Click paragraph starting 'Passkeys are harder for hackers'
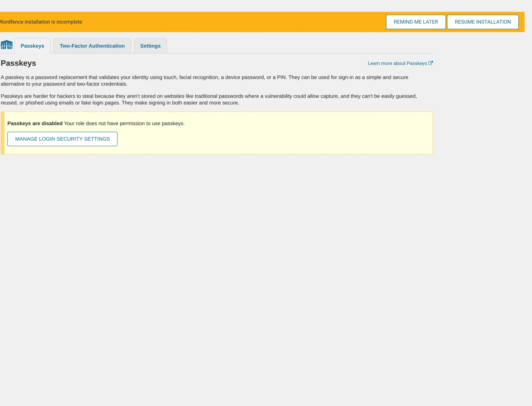532x406 pixels. point(209,99)
